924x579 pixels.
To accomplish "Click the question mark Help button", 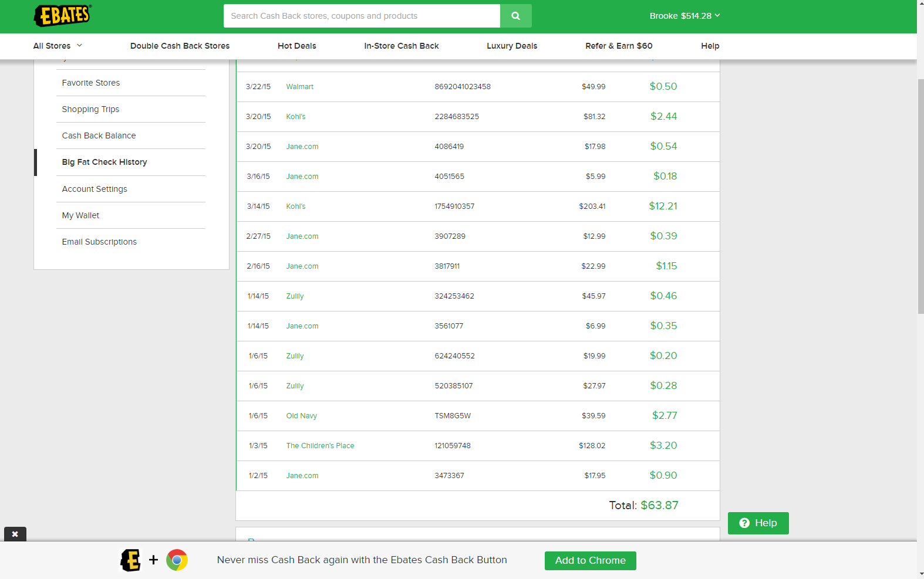I will pos(758,523).
